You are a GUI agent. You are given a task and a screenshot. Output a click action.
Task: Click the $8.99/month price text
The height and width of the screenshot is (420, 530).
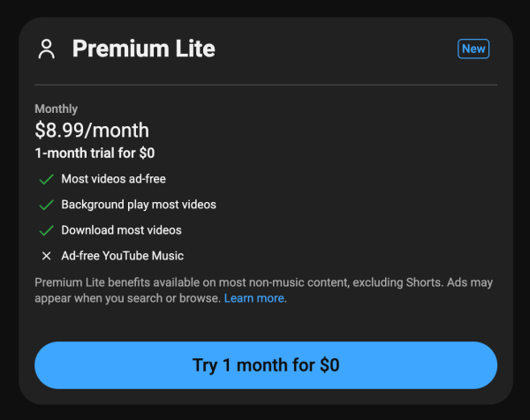(x=92, y=131)
